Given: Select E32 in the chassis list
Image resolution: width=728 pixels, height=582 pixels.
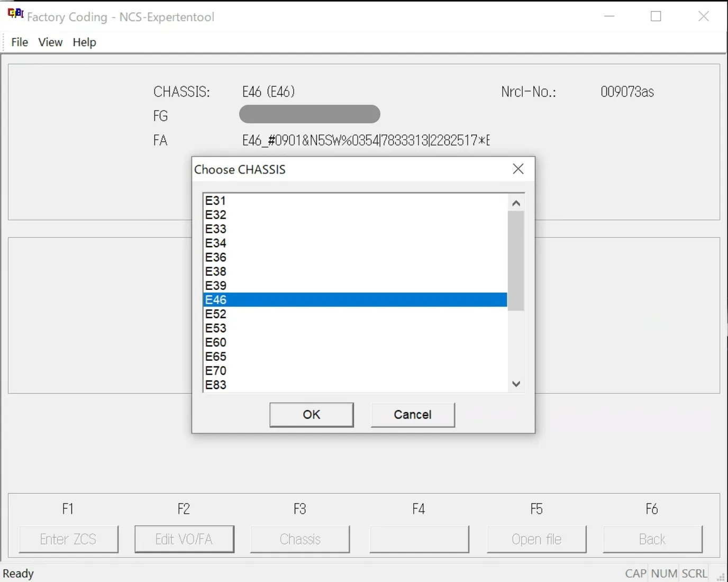Looking at the screenshot, I should (x=355, y=215).
